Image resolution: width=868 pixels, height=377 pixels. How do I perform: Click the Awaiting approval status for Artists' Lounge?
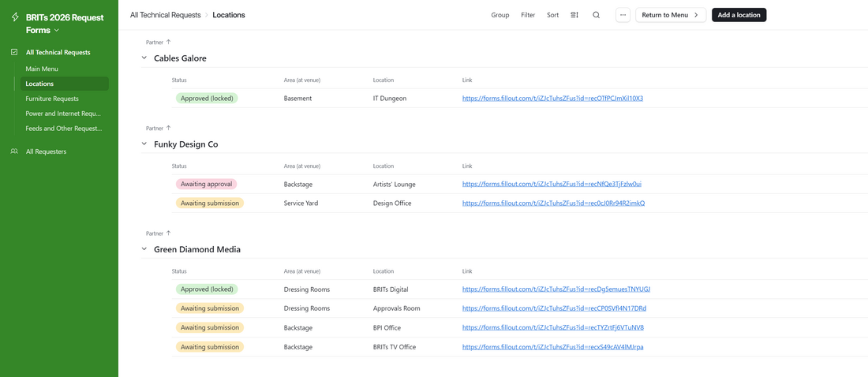206,184
